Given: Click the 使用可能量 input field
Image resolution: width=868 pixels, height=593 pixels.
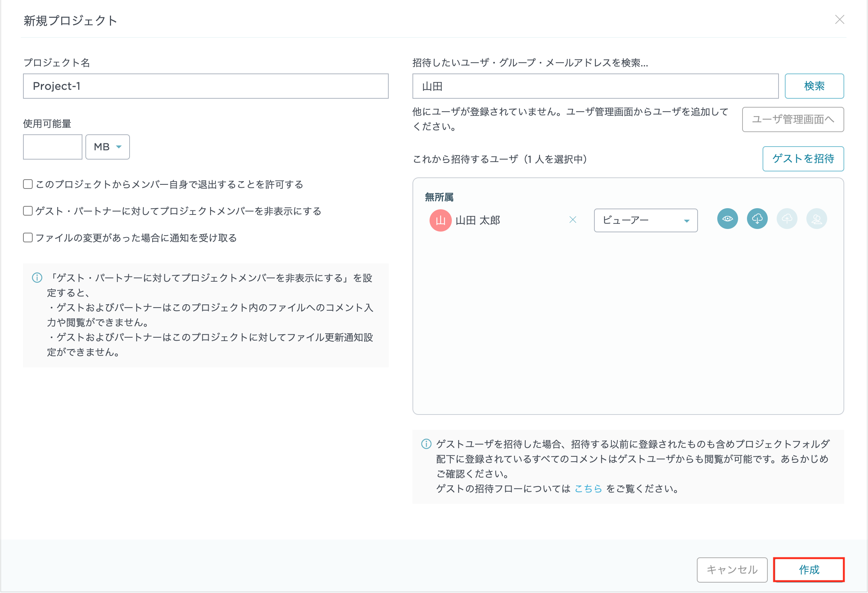Looking at the screenshot, I should 53,147.
